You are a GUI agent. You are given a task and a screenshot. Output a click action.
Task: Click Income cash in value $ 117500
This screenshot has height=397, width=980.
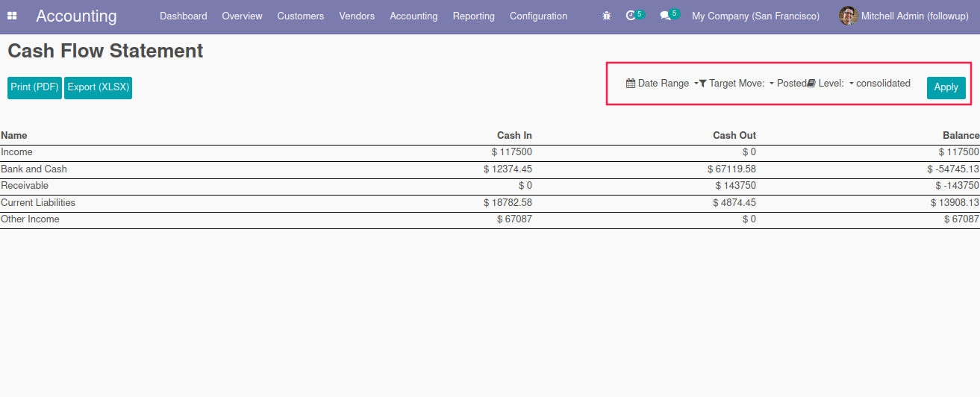(512, 151)
